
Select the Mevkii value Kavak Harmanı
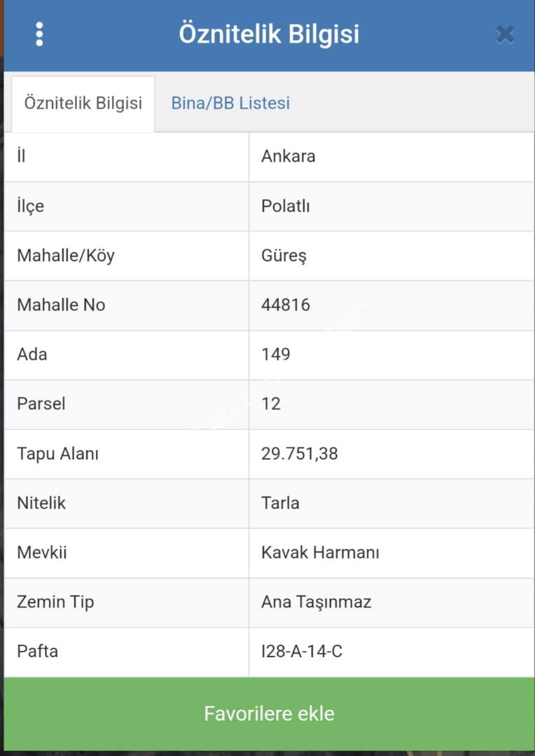[x=320, y=552]
